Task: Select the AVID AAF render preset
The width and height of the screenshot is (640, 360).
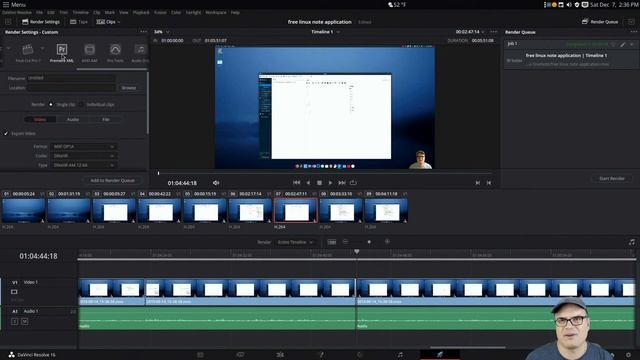Action: click(89, 53)
